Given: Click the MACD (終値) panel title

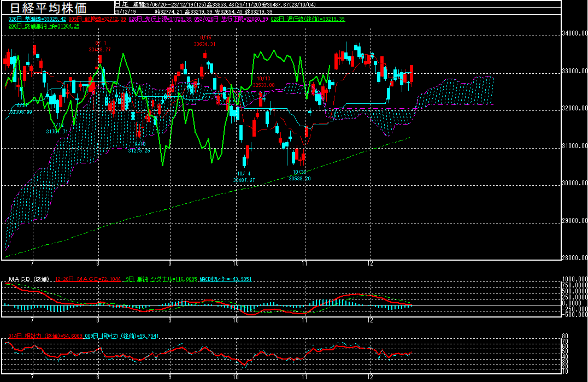Looking at the screenshot, I should click(x=29, y=279).
